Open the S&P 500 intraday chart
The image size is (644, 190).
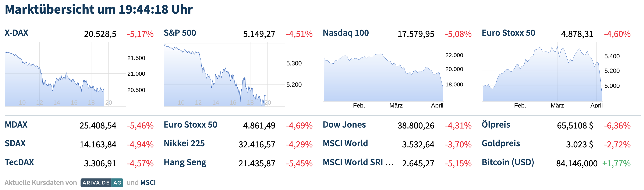point(224,75)
